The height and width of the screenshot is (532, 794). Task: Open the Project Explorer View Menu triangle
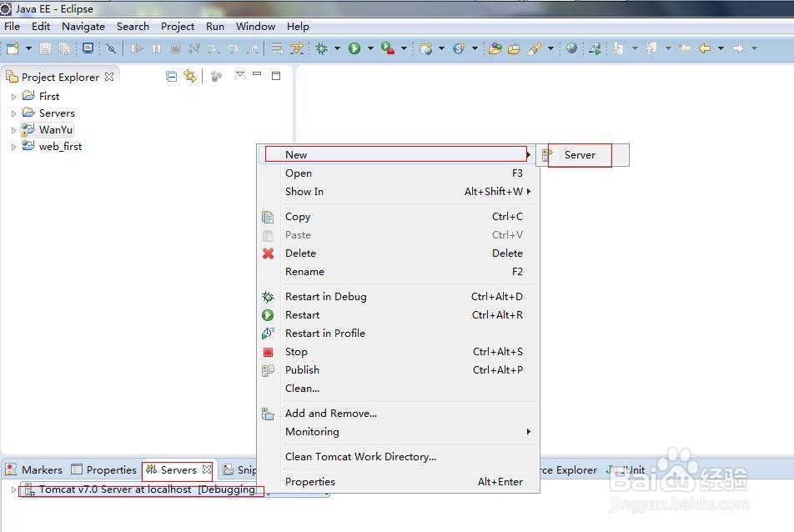(x=240, y=74)
